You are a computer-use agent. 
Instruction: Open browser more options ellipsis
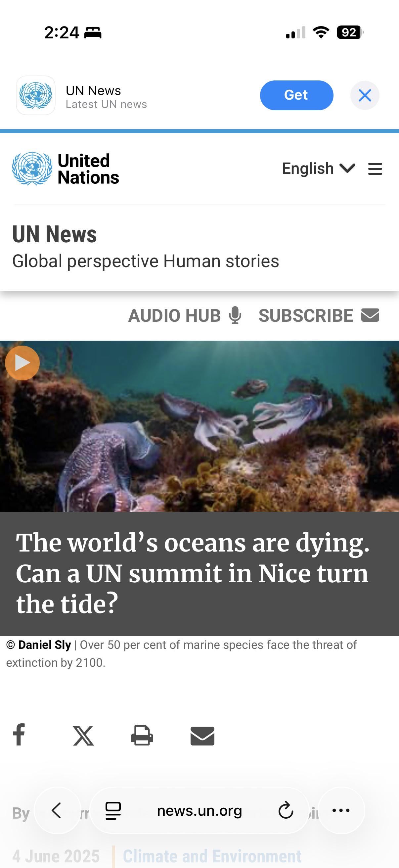tap(341, 810)
